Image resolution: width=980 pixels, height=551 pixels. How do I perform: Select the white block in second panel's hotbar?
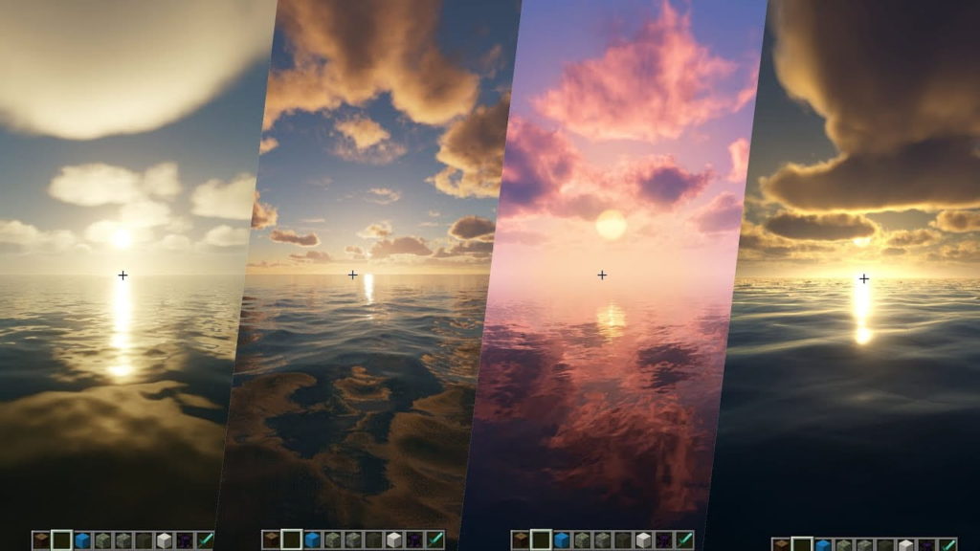393,540
